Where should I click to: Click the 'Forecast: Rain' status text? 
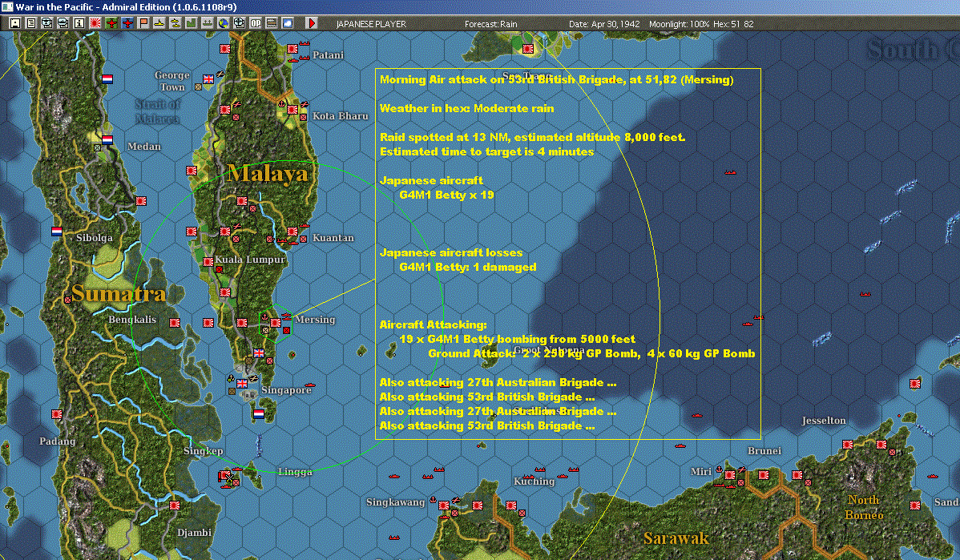(x=491, y=24)
